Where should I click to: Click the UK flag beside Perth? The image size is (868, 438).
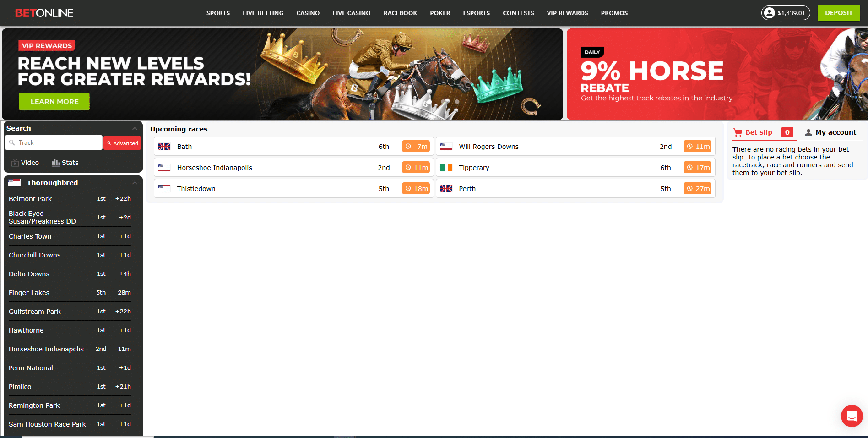pos(446,189)
